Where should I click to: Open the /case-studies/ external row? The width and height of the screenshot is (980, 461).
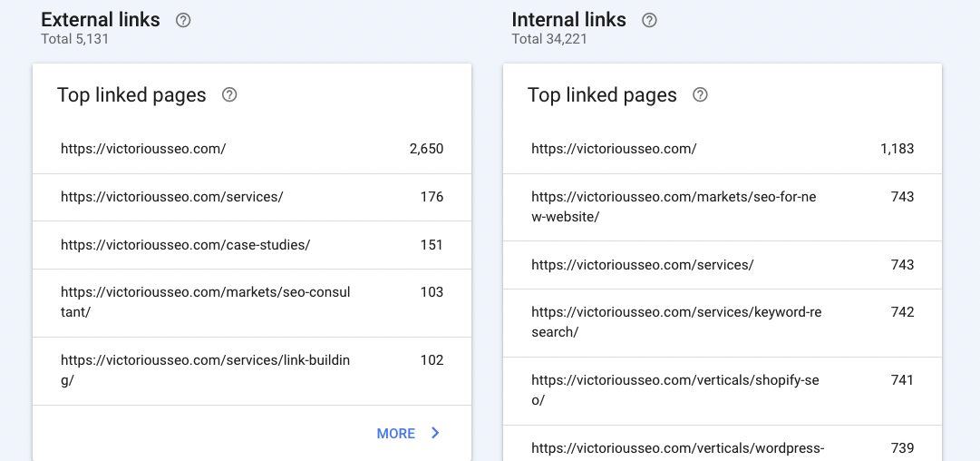click(252, 245)
